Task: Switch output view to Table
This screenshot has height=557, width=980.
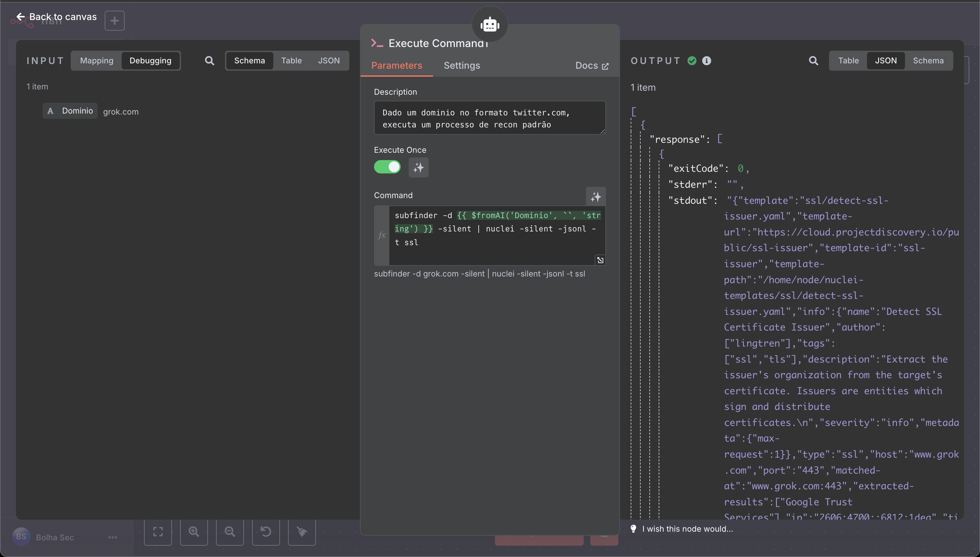Action: (x=848, y=60)
